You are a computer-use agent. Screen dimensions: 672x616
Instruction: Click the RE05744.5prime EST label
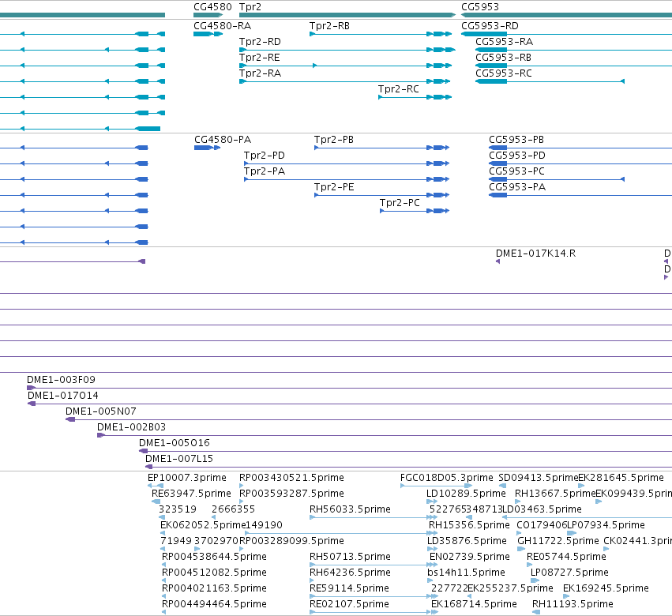566,557
